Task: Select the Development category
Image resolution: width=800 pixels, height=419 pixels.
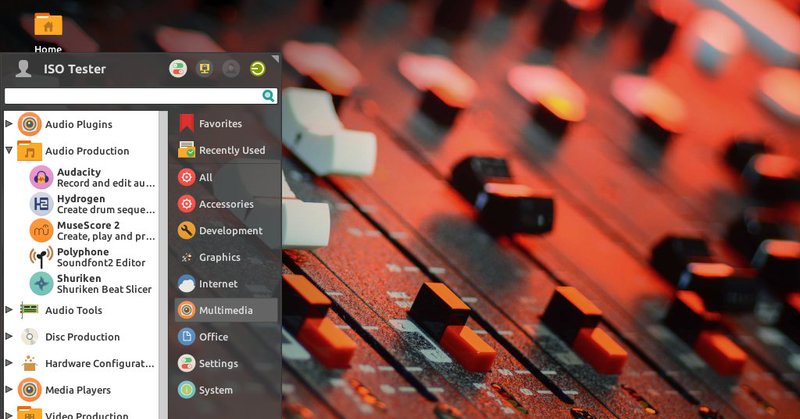Action: pyautogui.click(x=227, y=230)
